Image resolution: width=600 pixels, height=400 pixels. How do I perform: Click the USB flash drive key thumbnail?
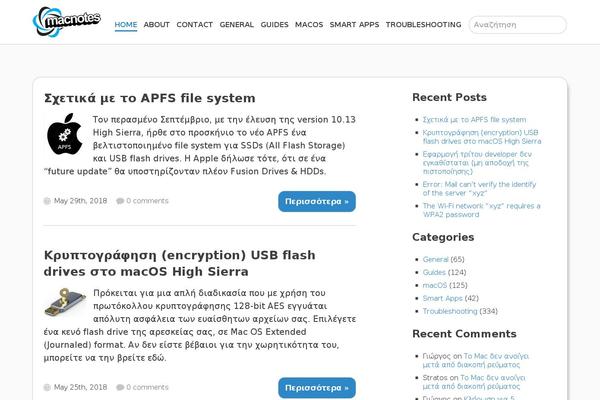point(65,303)
